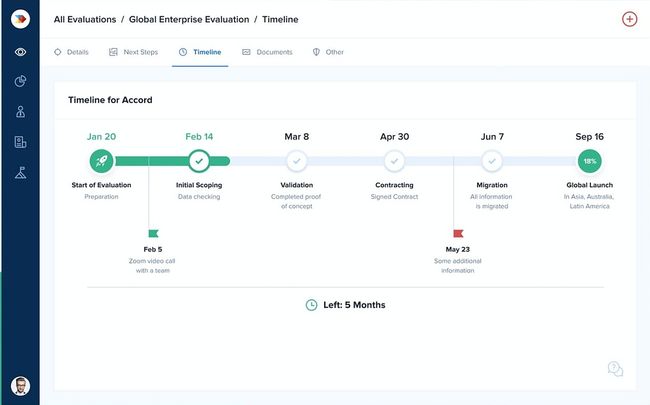
Task: Switch to the Details tab
Action: [71, 52]
